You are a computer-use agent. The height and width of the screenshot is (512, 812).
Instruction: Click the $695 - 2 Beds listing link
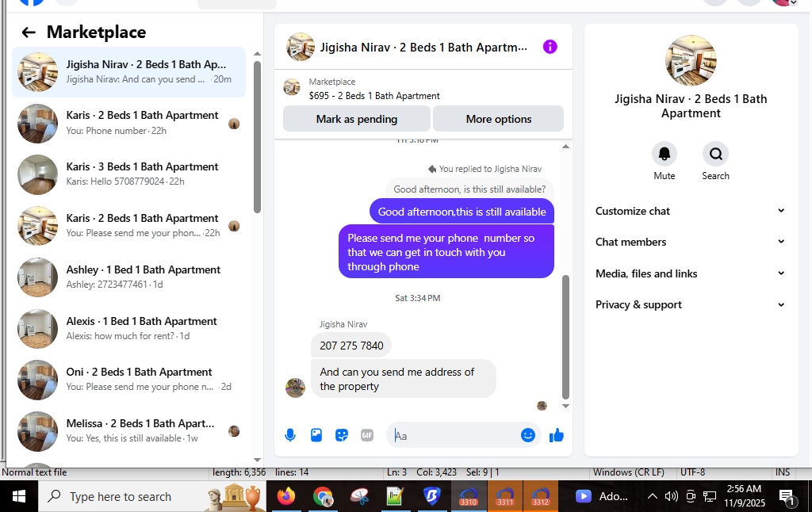tap(374, 96)
